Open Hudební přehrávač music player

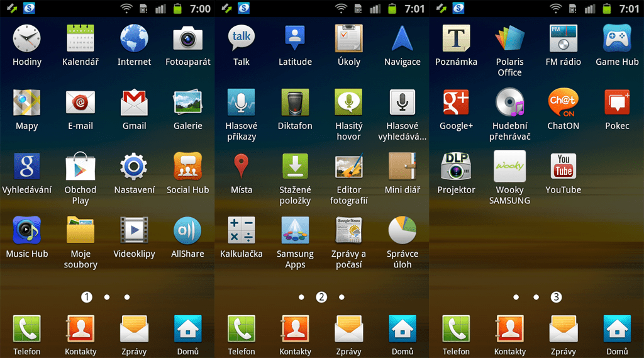click(509, 103)
